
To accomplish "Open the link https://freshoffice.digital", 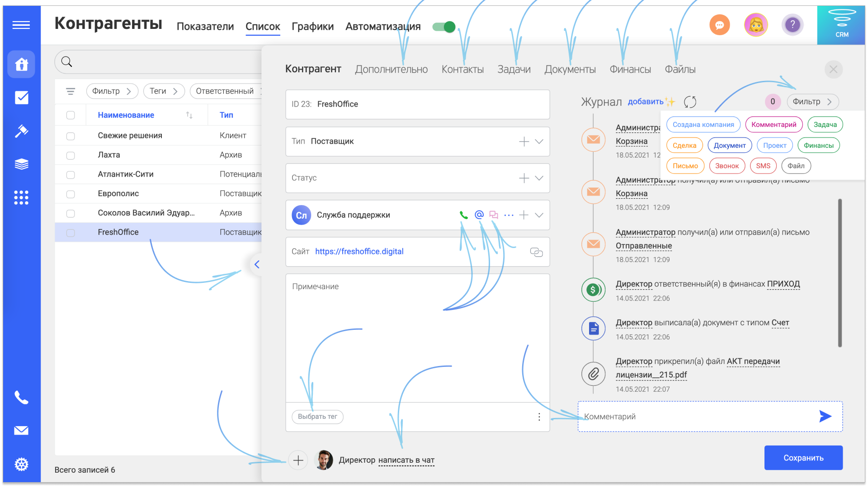I will [359, 251].
